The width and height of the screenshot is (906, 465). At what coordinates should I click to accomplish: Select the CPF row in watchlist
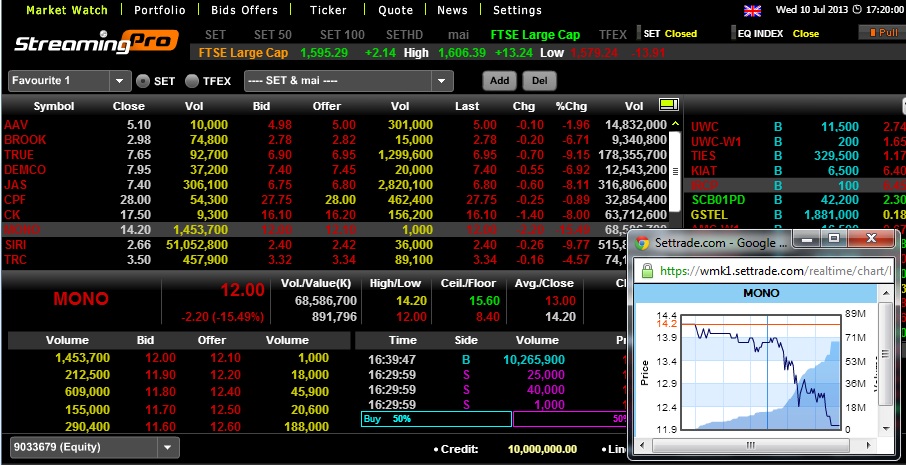pos(335,199)
